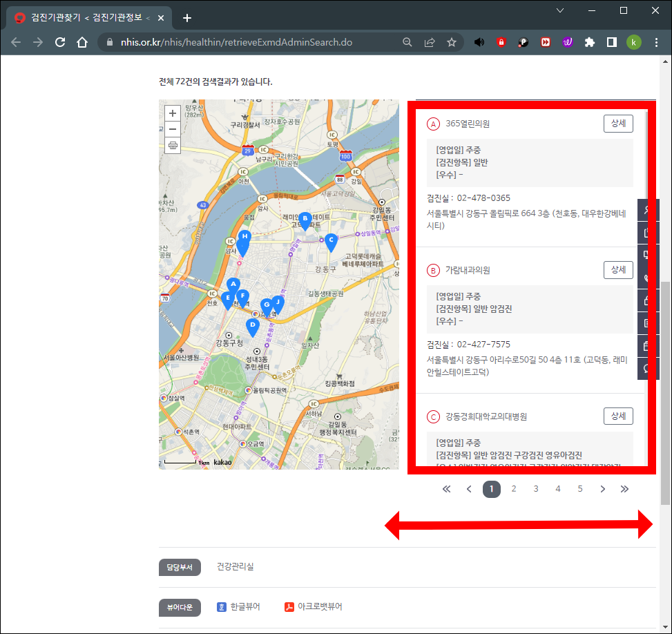Viewport: 672px width, 634px height.
Task: Click the page vertical scrollbar thumb
Action: click(665, 393)
